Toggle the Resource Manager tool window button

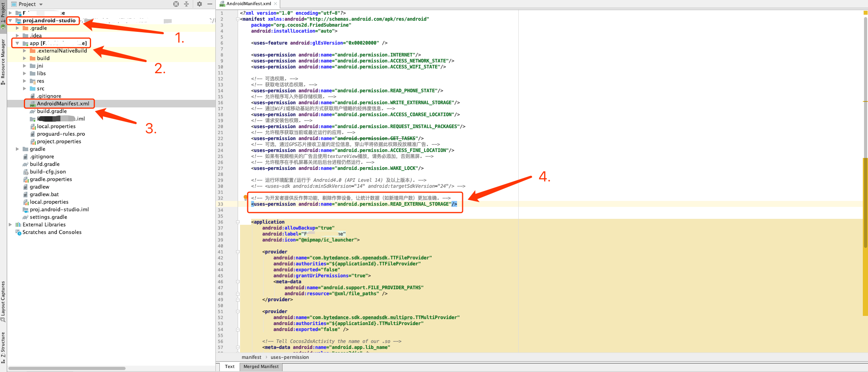(x=3, y=62)
